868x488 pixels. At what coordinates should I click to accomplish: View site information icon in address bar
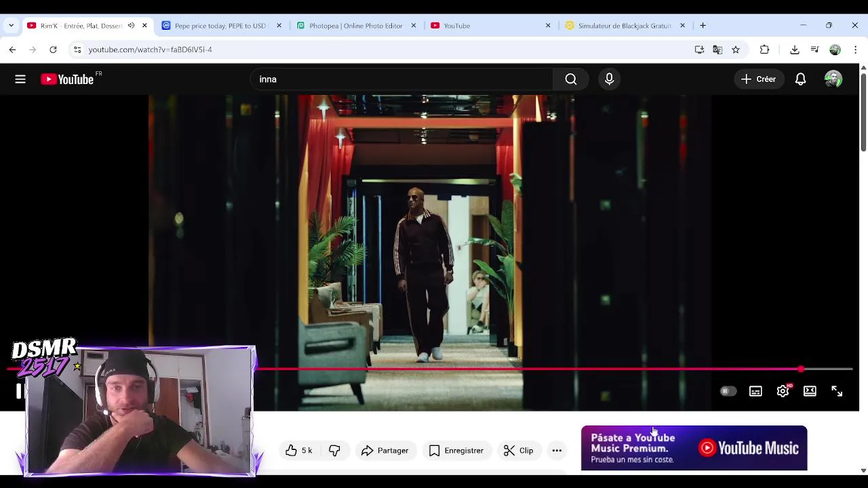tap(77, 49)
